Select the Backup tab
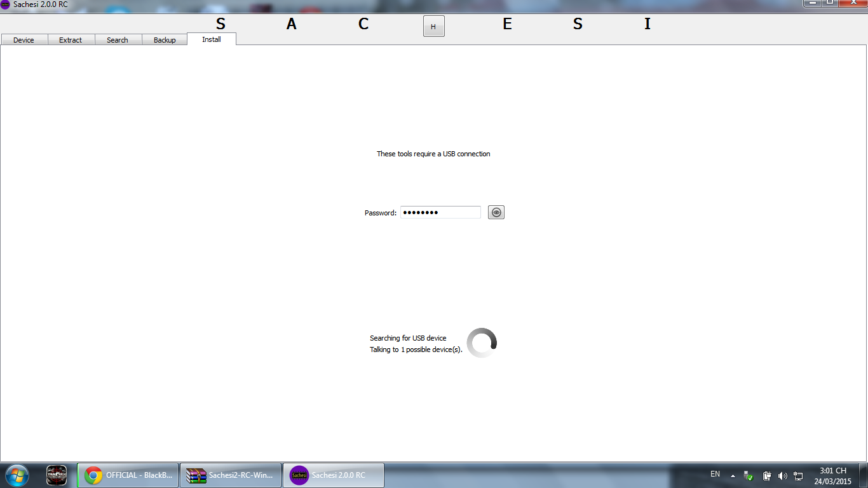This screenshot has height=488, width=868. coord(165,39)
